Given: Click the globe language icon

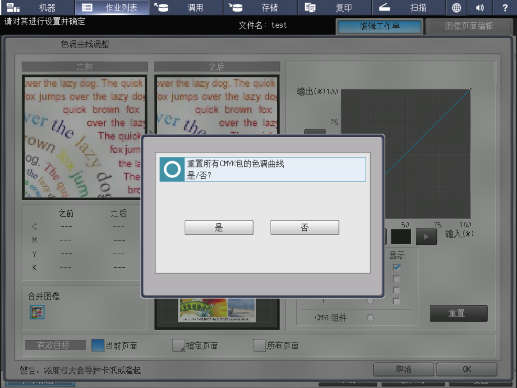Looking at the screenshot, I should 456,7.
